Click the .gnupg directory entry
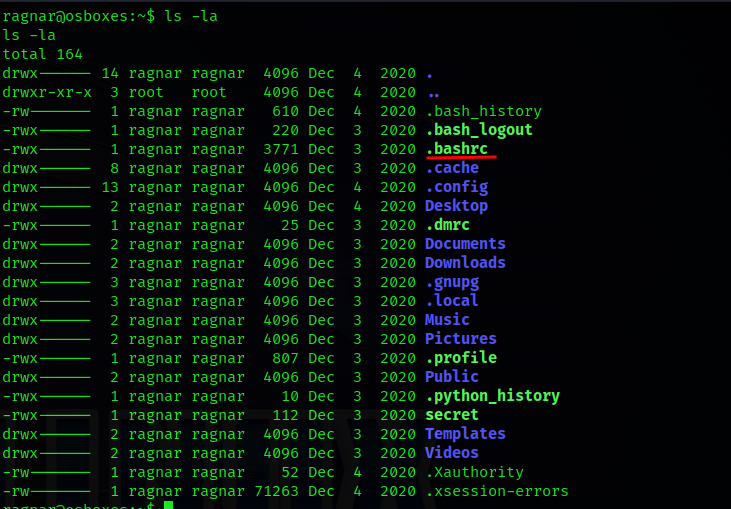This screenshot has height=509, width=731. coord(451,282)
